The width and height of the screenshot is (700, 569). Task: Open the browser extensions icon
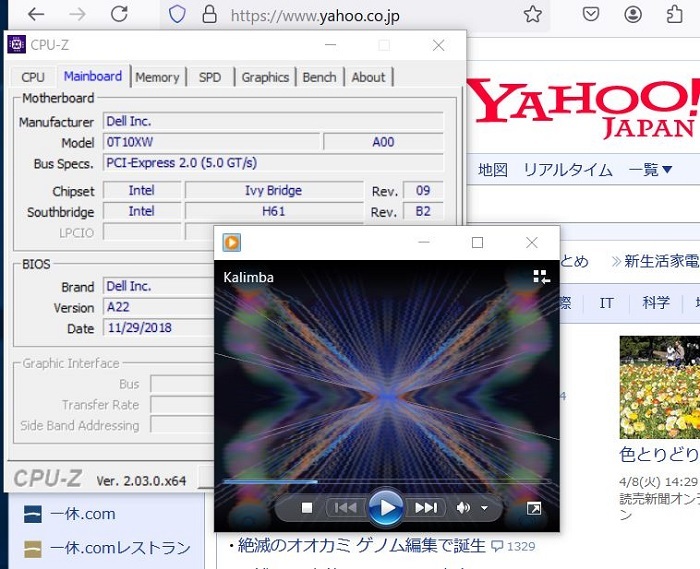click(x=674, y=14)
